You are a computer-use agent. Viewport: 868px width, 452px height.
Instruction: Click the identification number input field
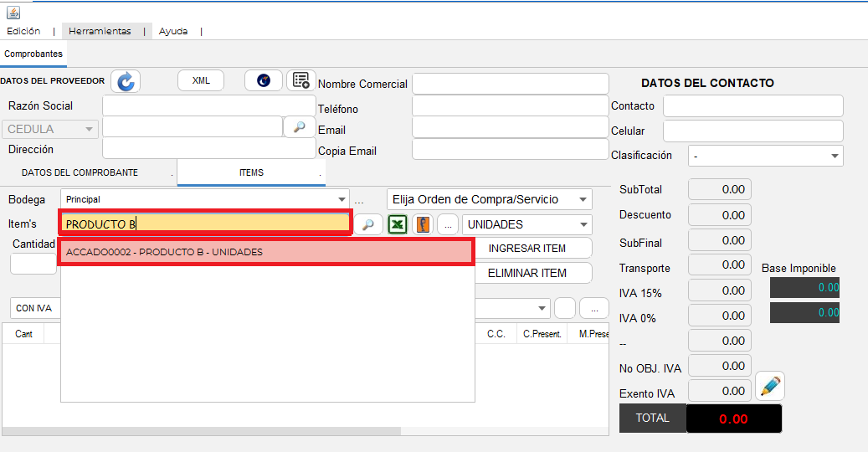point(193,126)
